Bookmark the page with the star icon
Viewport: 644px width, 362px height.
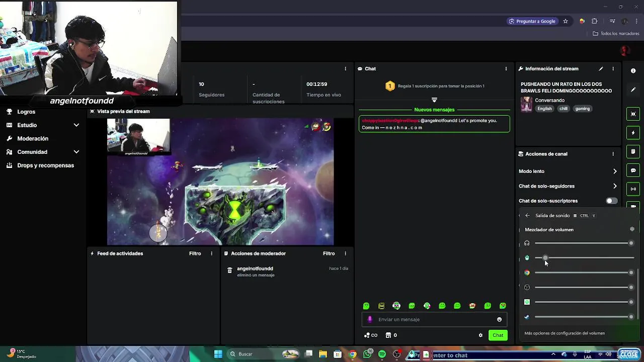[x=566, y=21]
